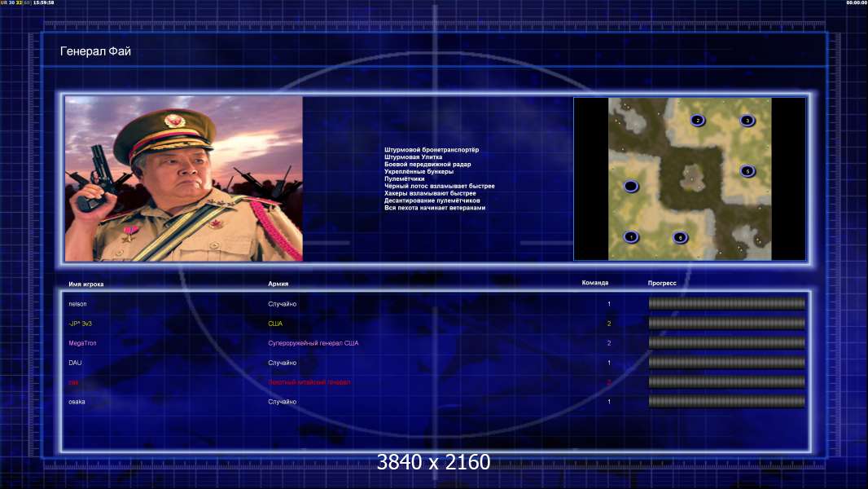The image size is (868, 489).
Task: Click "Чёрный лотос взламывает быстрее" line
Action: pos(440,186)
